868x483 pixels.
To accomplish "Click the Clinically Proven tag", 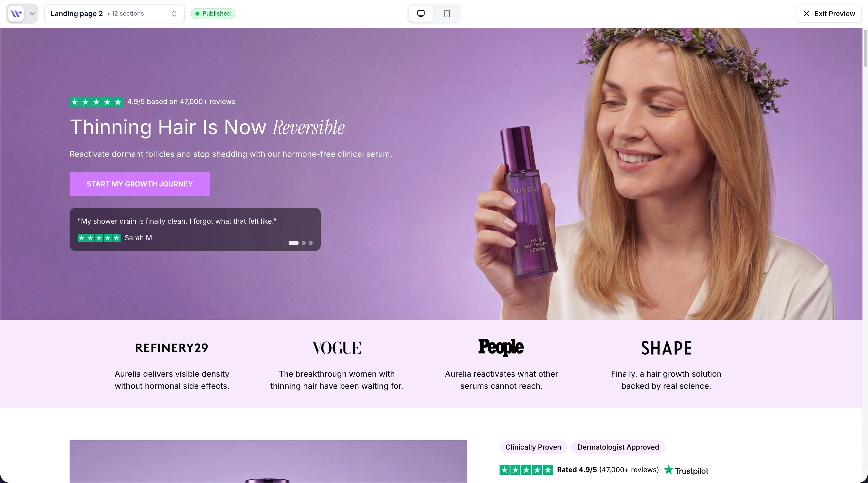I will [x=533, y=447].
